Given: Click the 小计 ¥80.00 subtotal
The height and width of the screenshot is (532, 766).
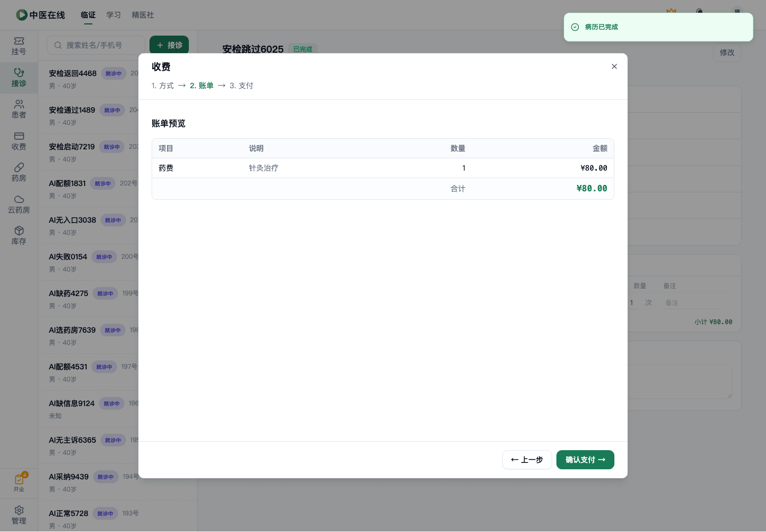Looking at the screenshot, I should pyautogui.click(x=713, y=322).
